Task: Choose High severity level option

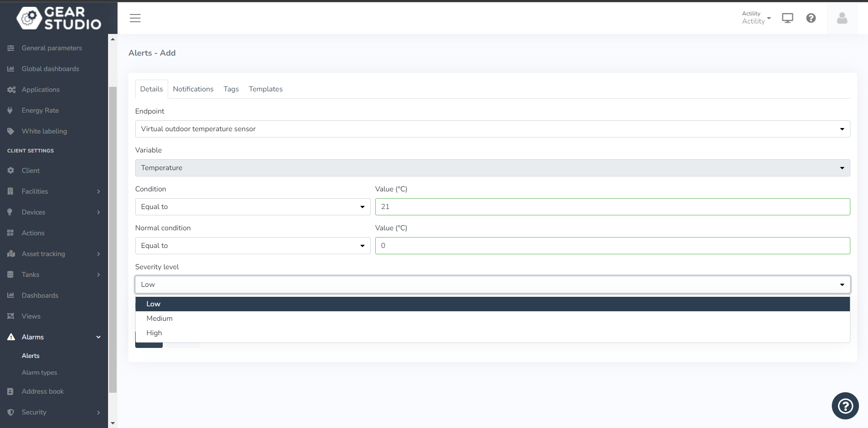Action: (x=154, y=333)
